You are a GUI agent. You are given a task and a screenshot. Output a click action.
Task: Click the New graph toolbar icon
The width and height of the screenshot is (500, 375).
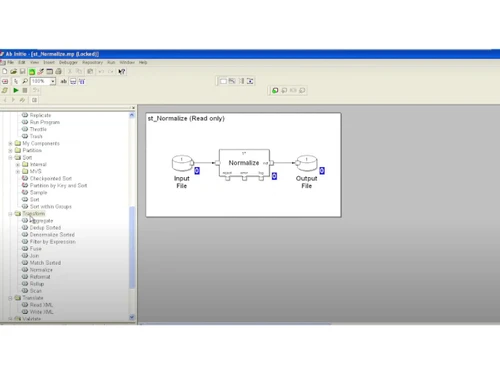click(5, 71)
